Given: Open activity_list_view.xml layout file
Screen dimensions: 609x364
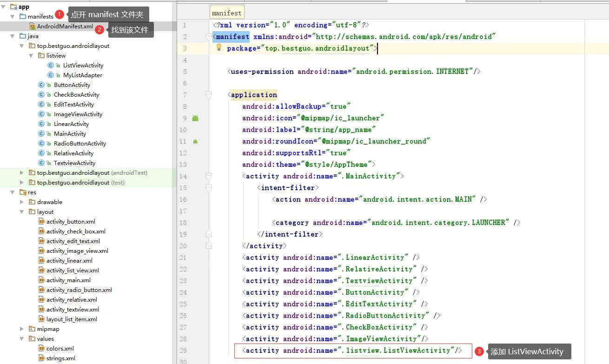Looking at the screenshot, I should (73, 271).
